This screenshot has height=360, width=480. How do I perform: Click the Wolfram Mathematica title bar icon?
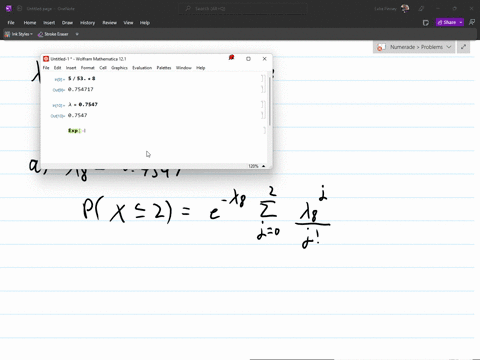pos(46,59)
